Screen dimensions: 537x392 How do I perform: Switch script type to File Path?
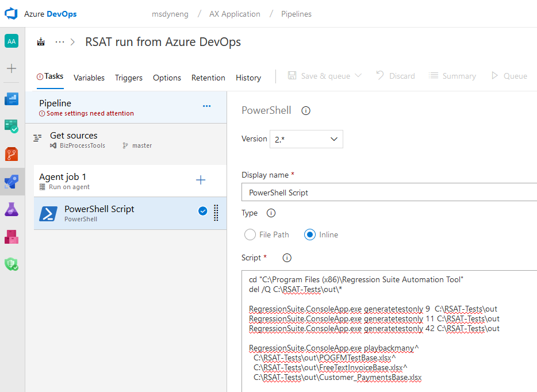250,235
